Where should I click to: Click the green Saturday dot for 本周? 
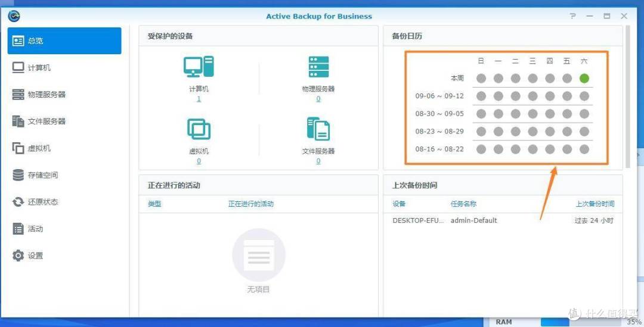pyautogui.click(x=584, y=79)
